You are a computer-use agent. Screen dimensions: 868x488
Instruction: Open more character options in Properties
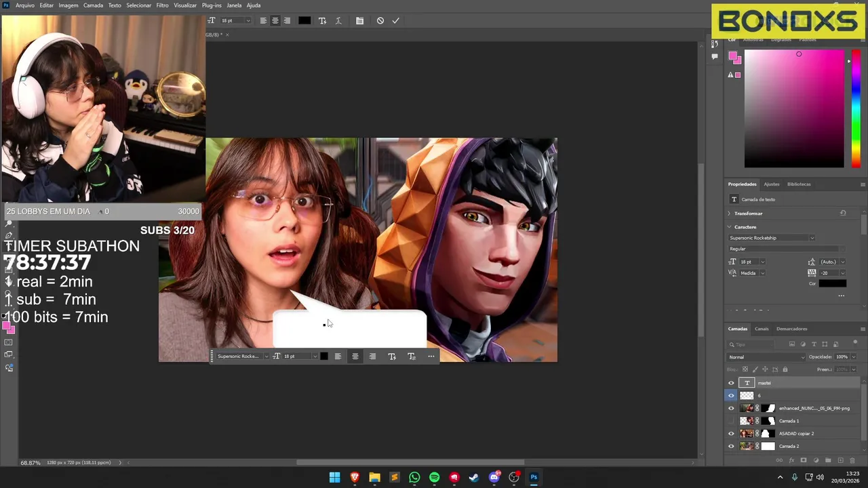coord(842,296)
